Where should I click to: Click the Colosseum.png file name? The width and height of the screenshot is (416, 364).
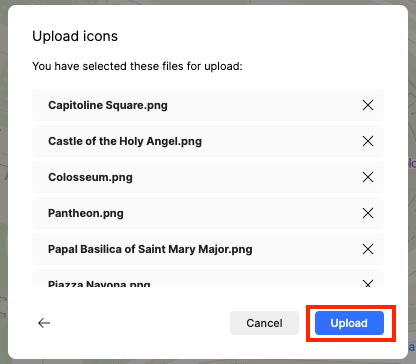coord(90,177)
